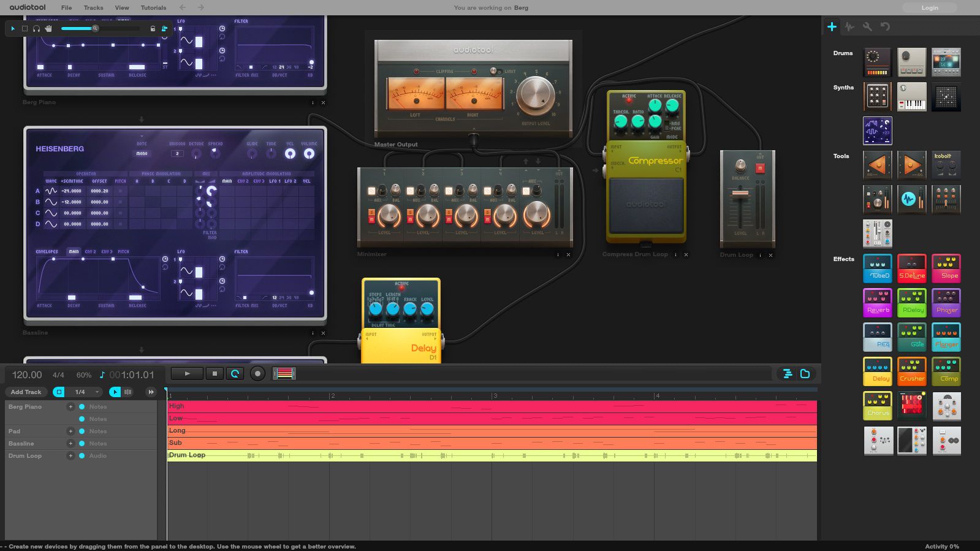Screen dimensions: 980x551
Task: Select the Phaser effect pedal
Action: click(946, 303)
